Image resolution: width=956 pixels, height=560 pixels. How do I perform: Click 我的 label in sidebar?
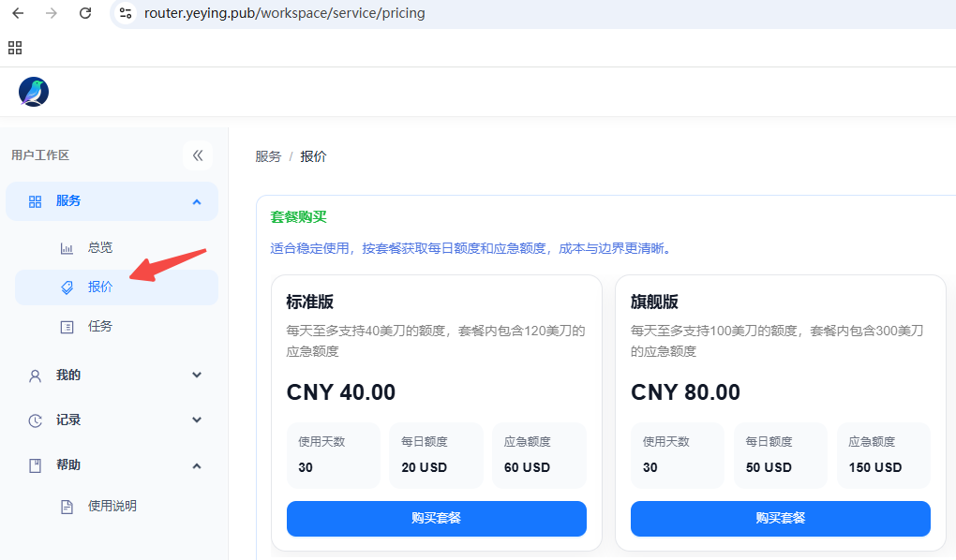click(x=68, y=375)
